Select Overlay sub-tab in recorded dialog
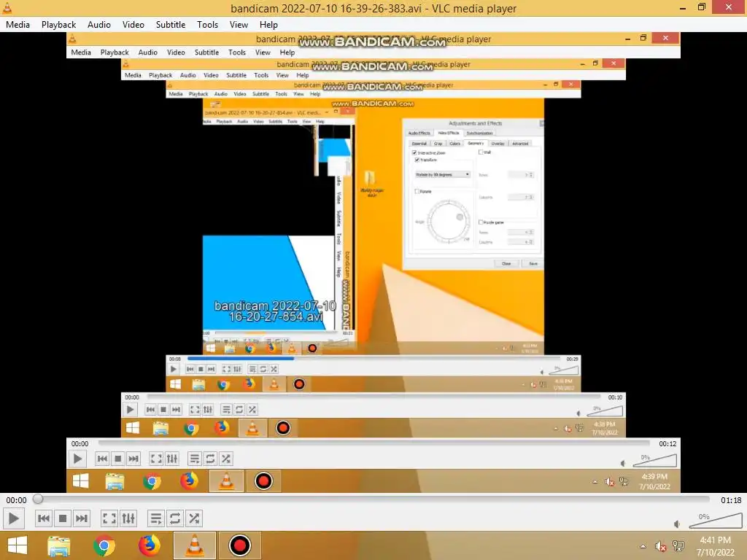This screenshot has height=560, width=747. coord(498,144)
